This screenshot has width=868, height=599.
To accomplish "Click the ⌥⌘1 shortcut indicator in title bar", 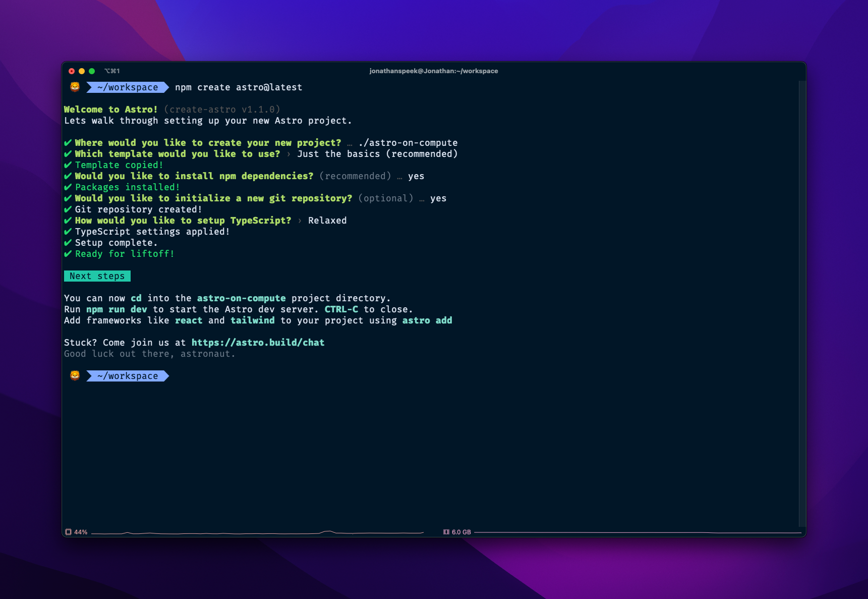I will pyautogui.click(x=112, y=71).
